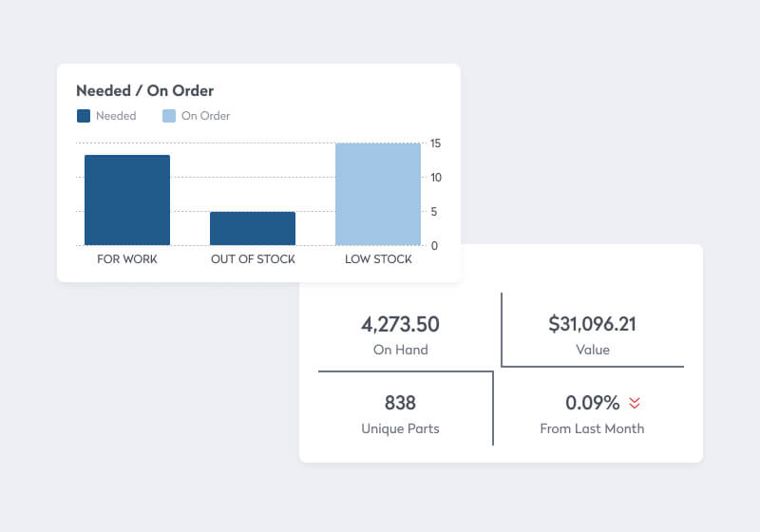The width and height of the screenshot is (760, 532).
Task: Open the 838 Unique Parts stat
Action: point(400,403)
